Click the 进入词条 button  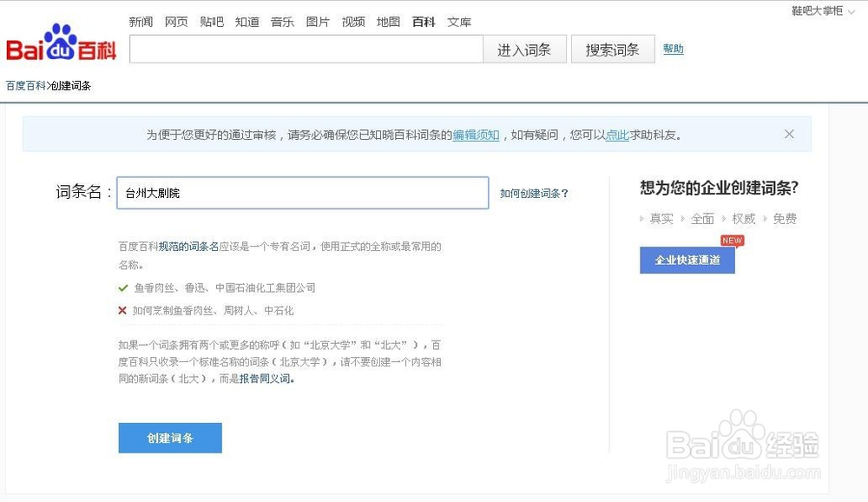click(524, 50)
